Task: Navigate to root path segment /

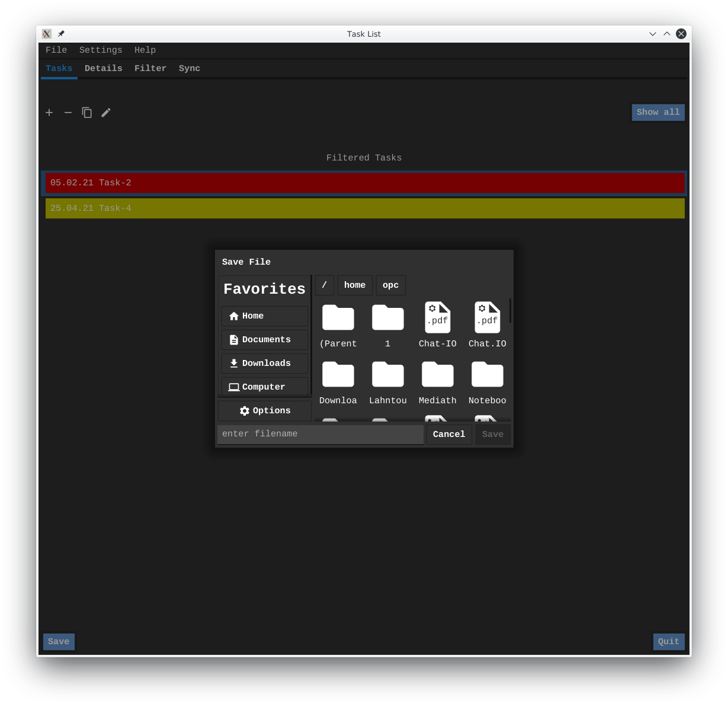Action: coord(325,285)
